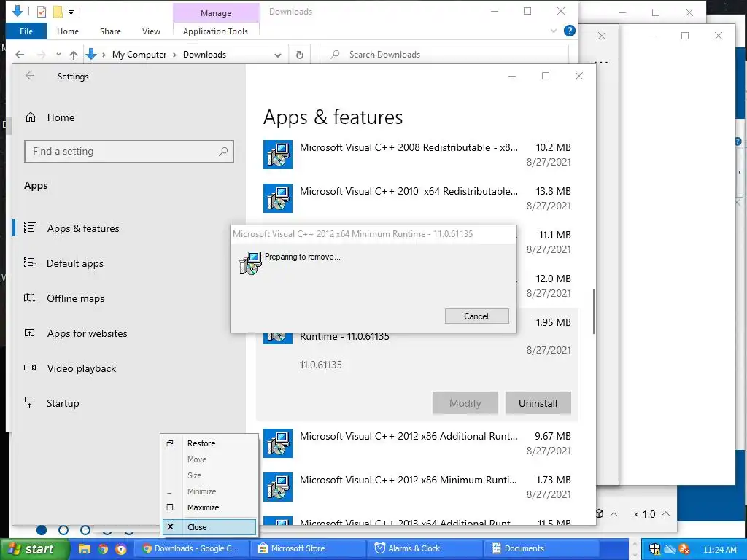Image resolution: width=747 pixels, height=560 pixels.
Task: Switch to Home ribbon tab
Action: pos(68,31)
